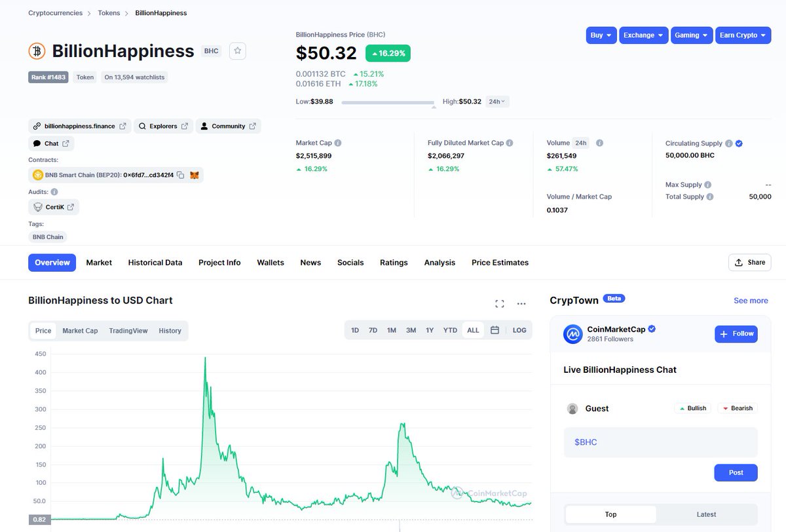The height and width of the screenshot is (532, 786).
Task: Open chart calendar date picker
Action: pyautogui.click(x=495, y=330)
